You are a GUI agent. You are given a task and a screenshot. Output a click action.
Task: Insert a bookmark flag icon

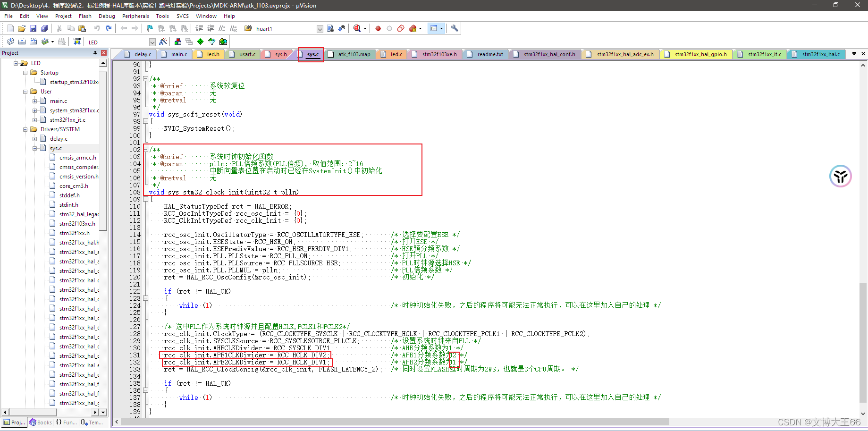click(150, 28)
